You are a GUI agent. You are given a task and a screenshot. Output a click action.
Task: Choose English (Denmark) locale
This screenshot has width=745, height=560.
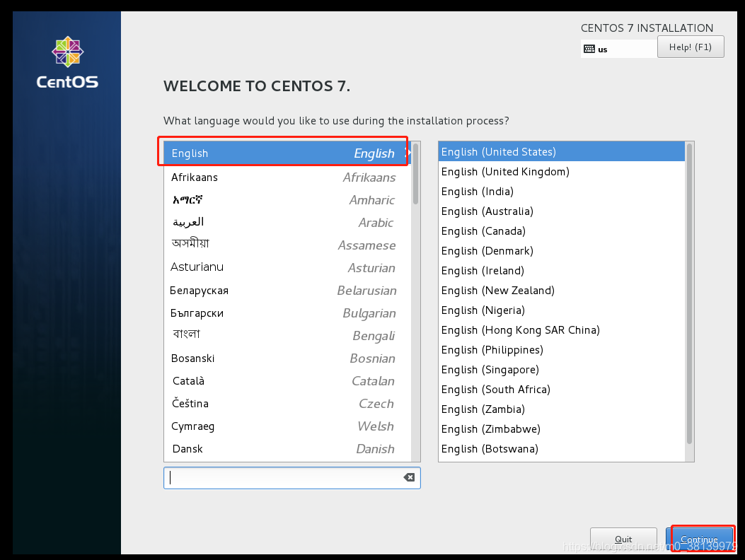click(x=562, y=251)
